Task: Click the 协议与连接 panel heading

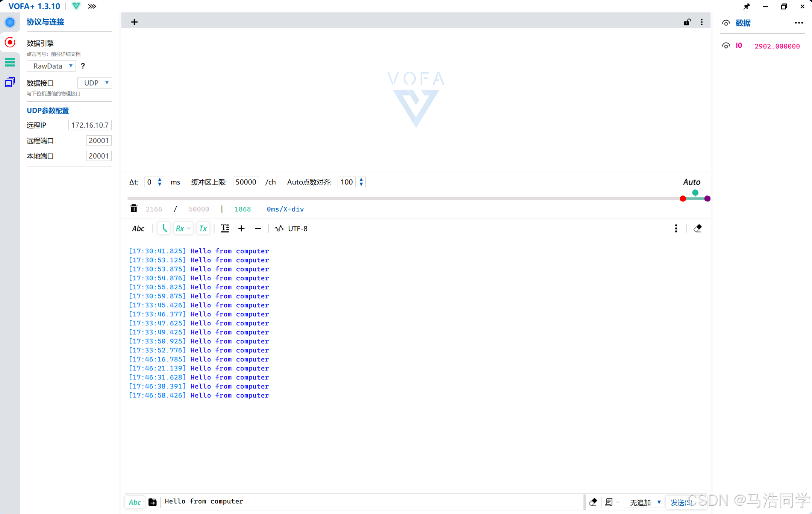Action: pos(45,22)
